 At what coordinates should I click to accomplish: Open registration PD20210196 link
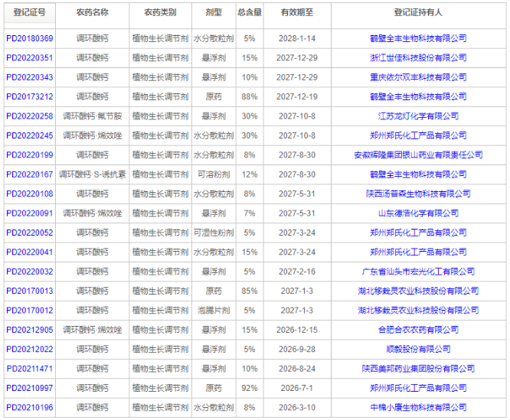pyautogui.click(x=30, y=408)
